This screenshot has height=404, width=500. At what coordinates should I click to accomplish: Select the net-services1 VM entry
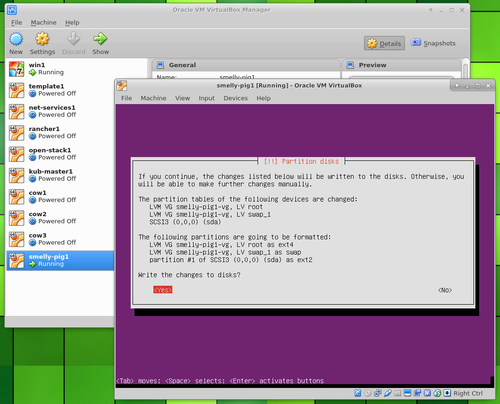[x=60, y=111]
